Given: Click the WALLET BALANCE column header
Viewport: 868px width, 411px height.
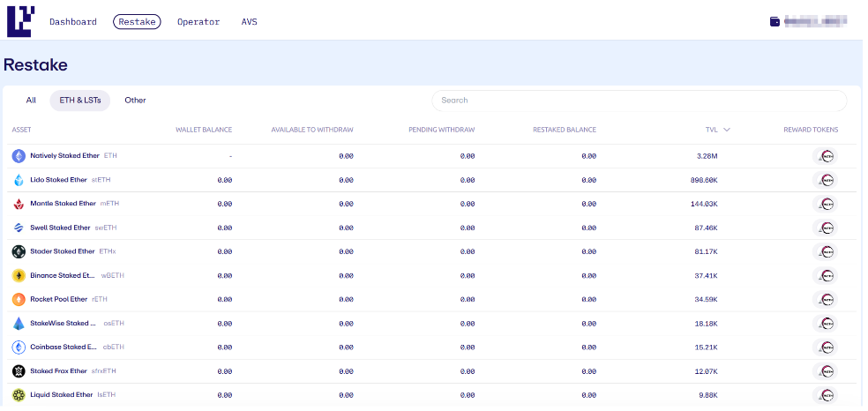Looking at the screenshot, I should point(204,130).
